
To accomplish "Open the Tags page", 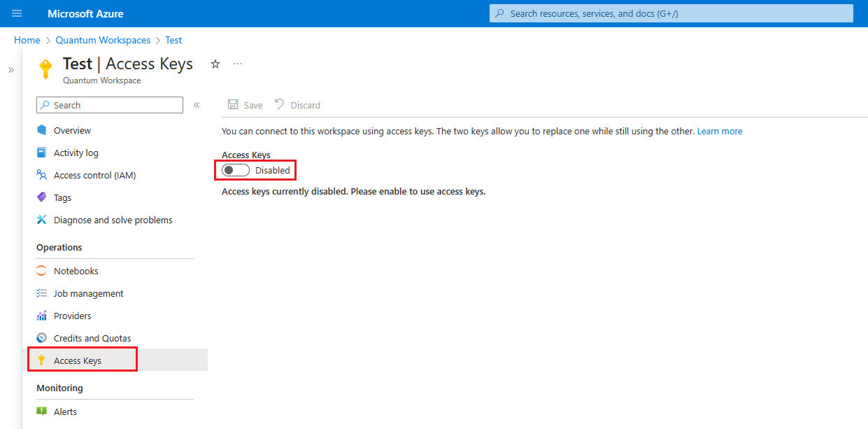I will (x=62, y=197).
